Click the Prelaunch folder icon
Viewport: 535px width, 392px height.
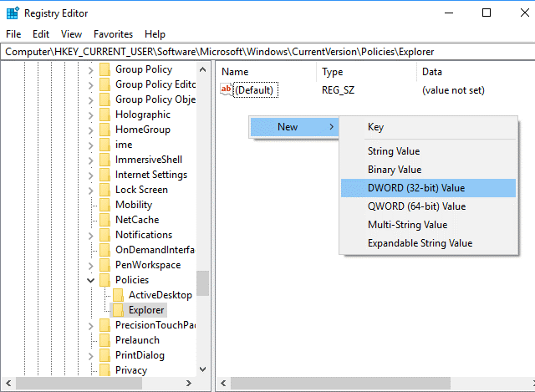(104, 339)
